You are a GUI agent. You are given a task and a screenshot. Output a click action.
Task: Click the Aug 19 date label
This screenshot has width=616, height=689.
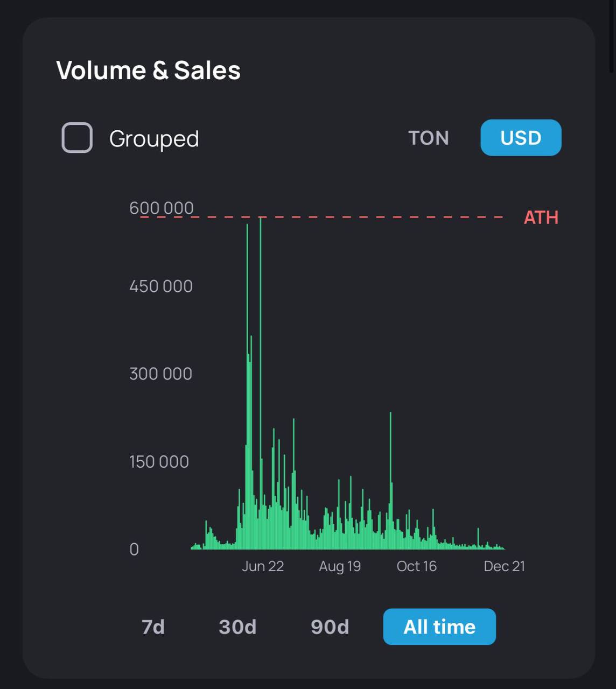[x=340, y=566]
